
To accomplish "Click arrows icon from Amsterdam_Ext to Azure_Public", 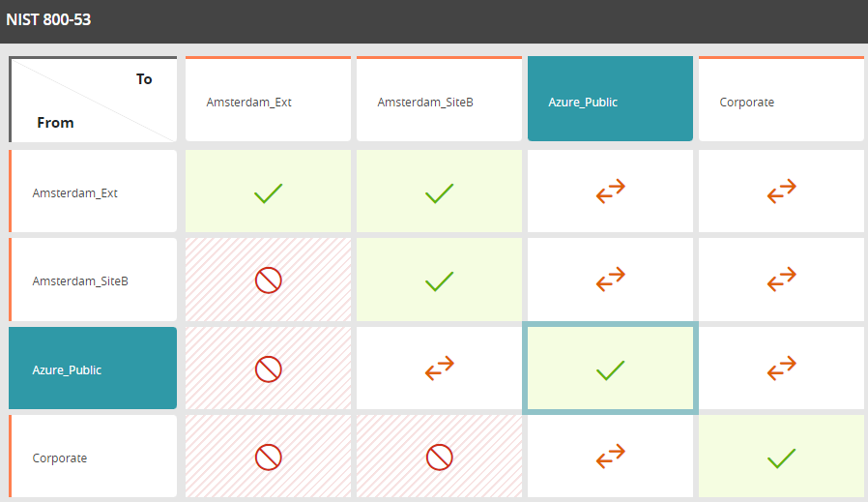I will [610, 192].
